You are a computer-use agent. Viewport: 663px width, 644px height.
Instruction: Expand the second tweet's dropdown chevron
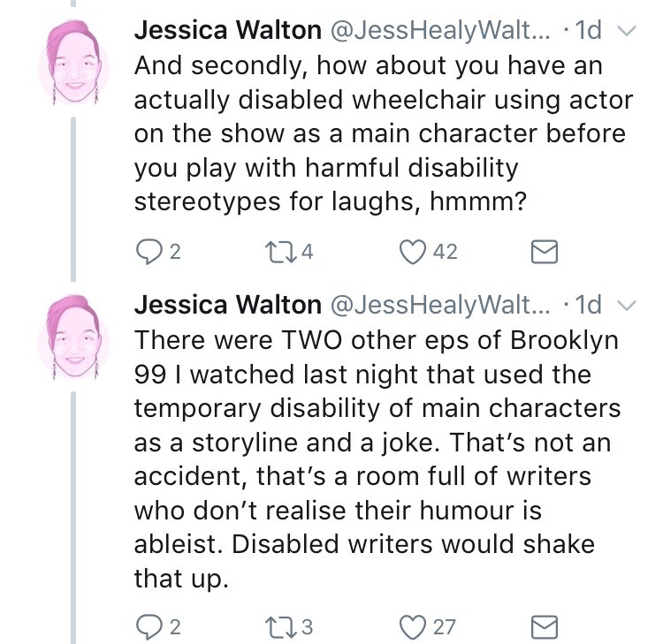click(625, 306)
